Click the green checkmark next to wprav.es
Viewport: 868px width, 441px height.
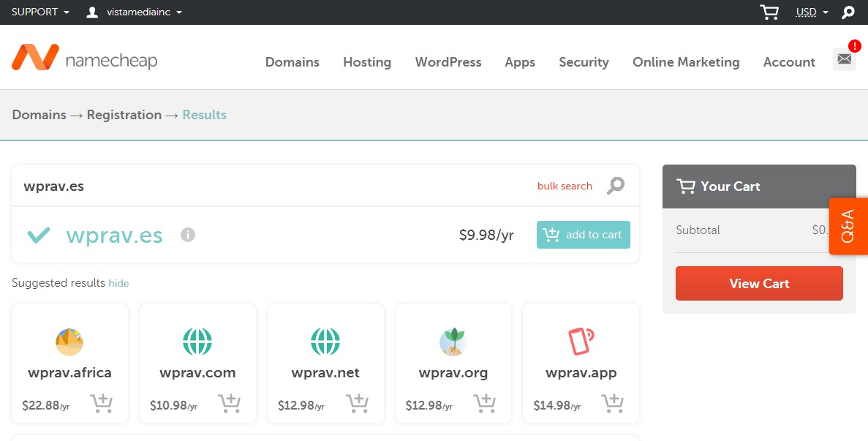[39, 235]
